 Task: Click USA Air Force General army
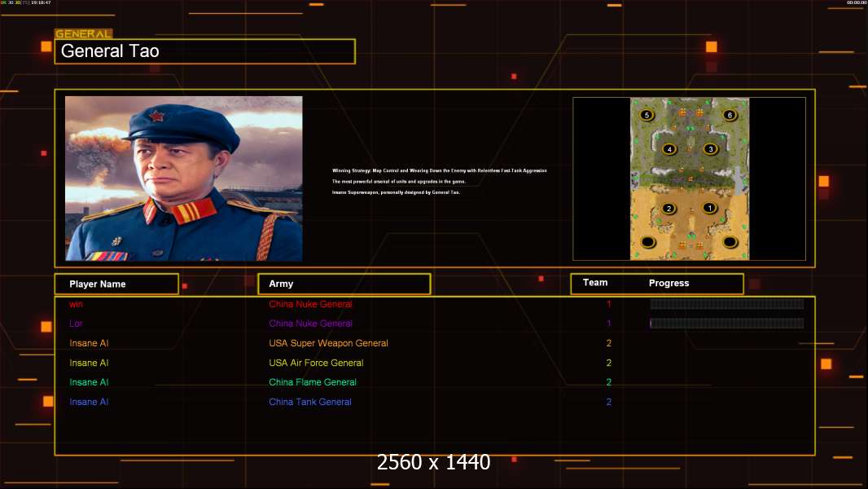316,363
